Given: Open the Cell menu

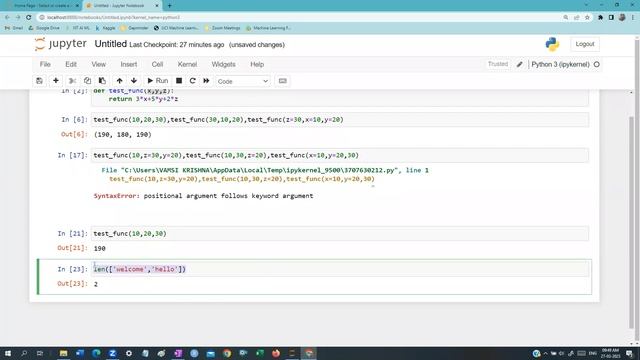Looking at the screenshot, I should point(157,64).
